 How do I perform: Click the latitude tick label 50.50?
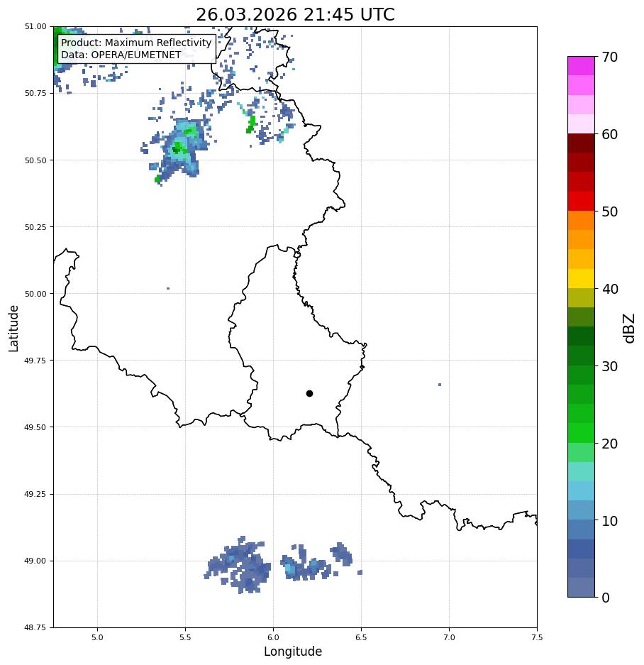click(35, 160)
